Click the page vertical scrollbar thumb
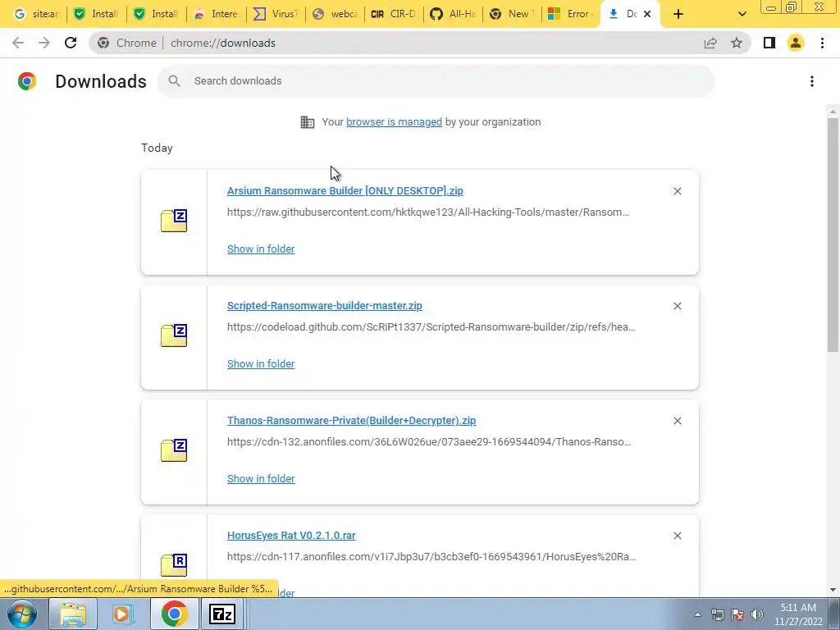 click(x=833, y=235)
